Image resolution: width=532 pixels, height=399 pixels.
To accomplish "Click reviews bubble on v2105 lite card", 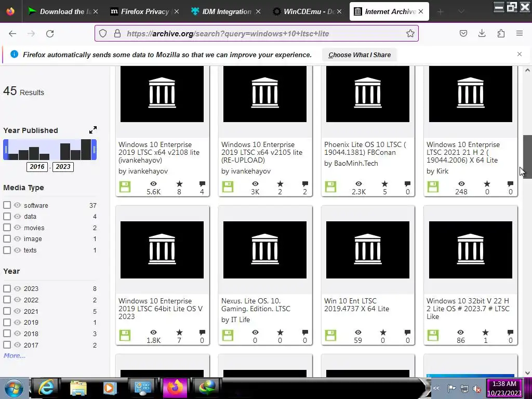I will 305,184.
